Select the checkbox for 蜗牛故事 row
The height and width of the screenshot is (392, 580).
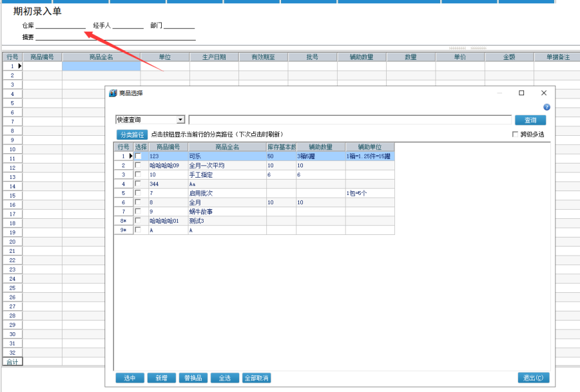[x=137, y=211]
